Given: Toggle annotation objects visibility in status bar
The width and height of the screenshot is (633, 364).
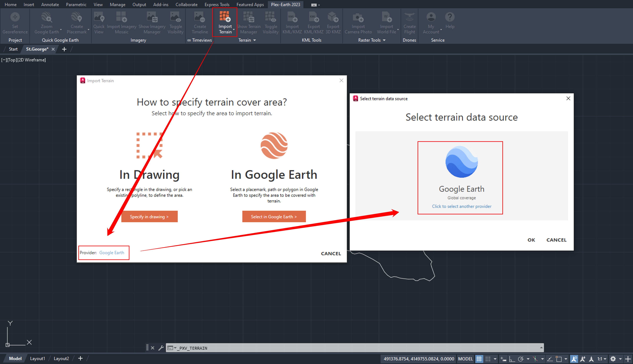Looking at the screenshot, I should point(574,359).
